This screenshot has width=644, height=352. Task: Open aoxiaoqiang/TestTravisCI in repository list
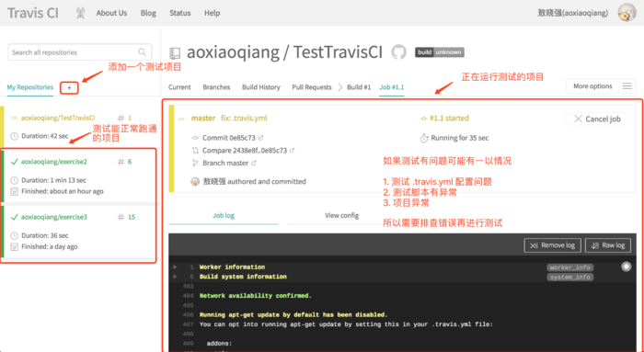click(x=58, y=118)
